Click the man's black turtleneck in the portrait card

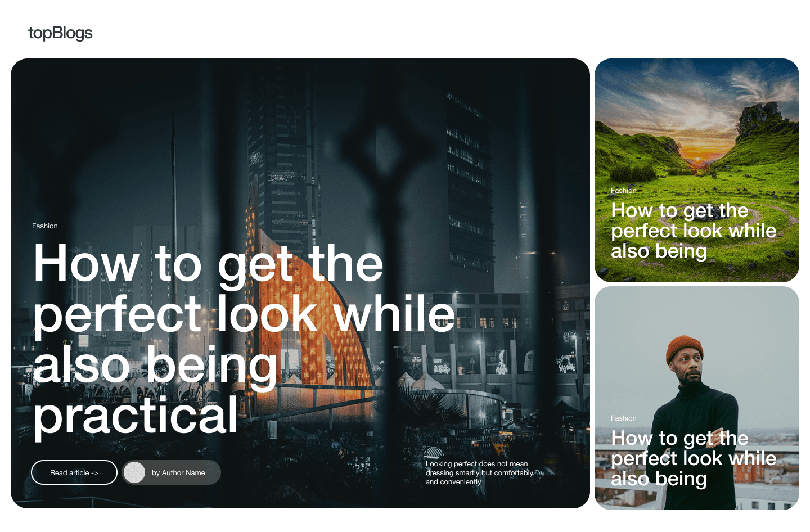pos(697,411)
